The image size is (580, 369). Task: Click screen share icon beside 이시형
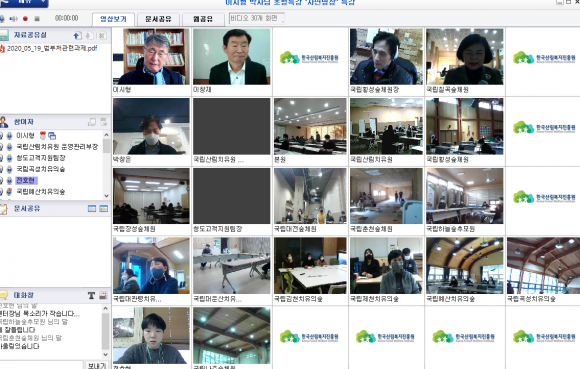coord(52,136)
